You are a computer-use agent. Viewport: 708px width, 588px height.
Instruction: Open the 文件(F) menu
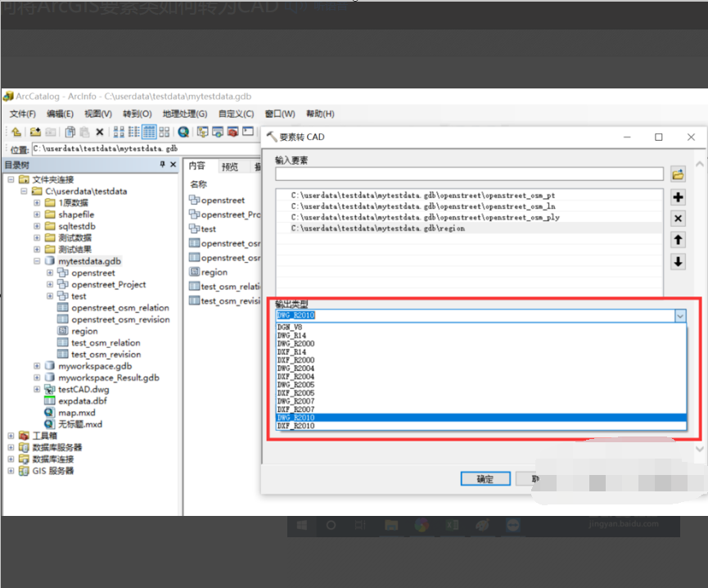(x=23, y=114)
